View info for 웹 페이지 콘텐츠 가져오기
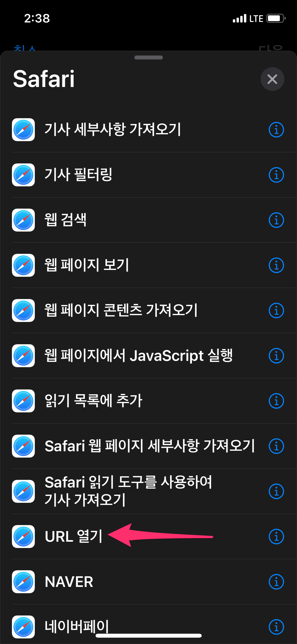Image resolution: width=297 pixels, height=644 pixels. pos(276,310)
